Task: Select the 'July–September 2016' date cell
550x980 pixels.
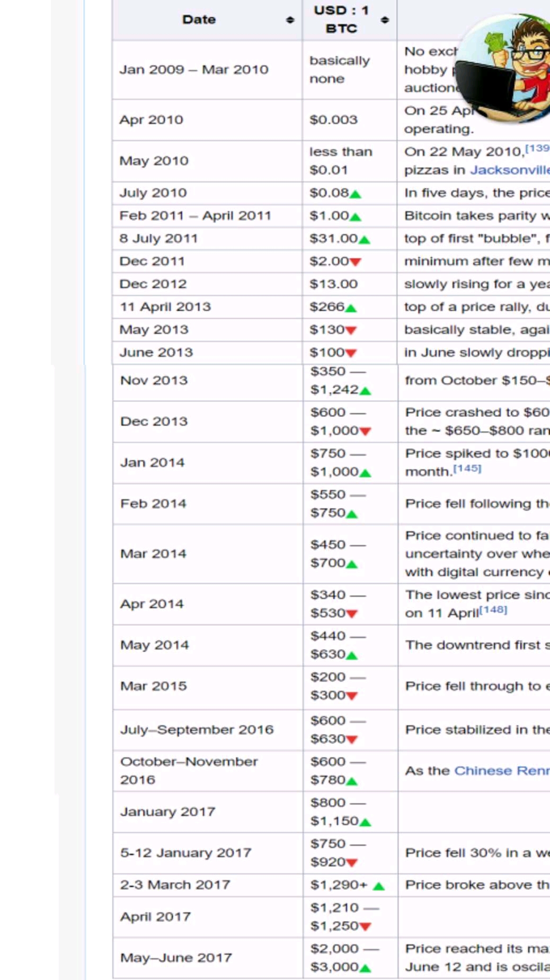Action: coord(208,730)
